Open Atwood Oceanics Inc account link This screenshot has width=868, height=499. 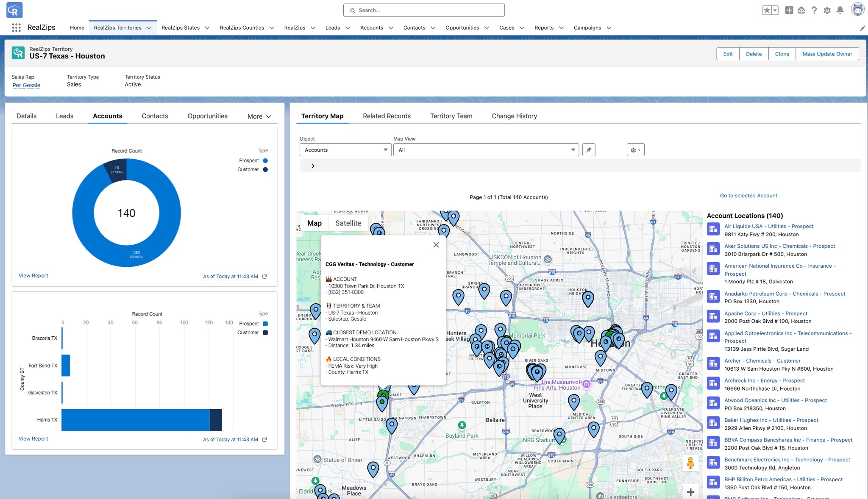click(776, 400)
